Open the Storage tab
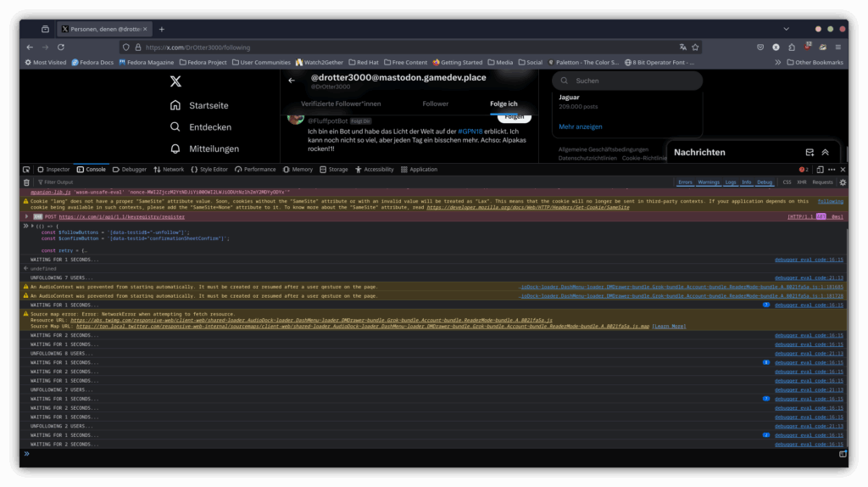Screen dimensions: 868x487 click(x=334, y=170)
